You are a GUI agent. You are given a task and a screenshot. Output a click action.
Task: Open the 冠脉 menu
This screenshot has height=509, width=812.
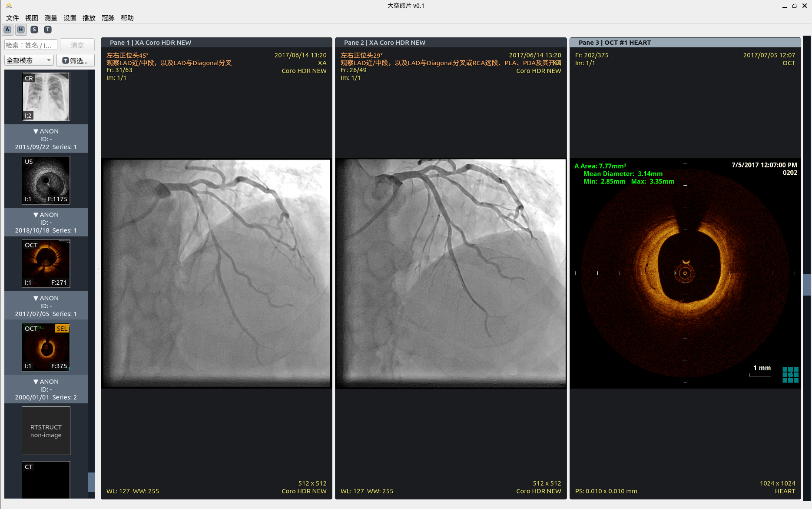point(108,18)
